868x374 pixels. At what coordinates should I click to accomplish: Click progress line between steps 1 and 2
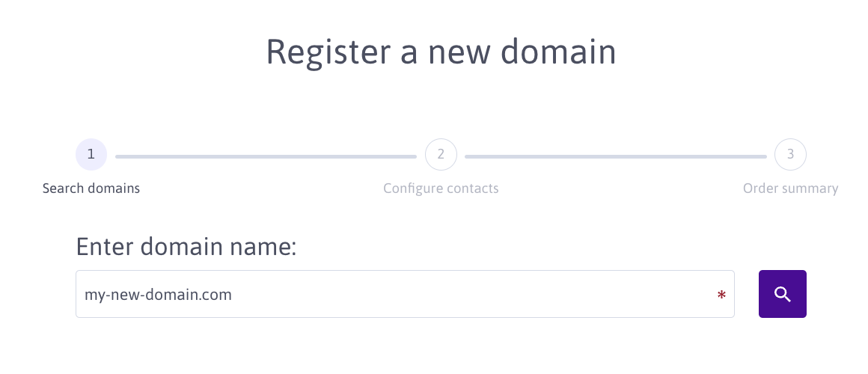tap(266, 156)
